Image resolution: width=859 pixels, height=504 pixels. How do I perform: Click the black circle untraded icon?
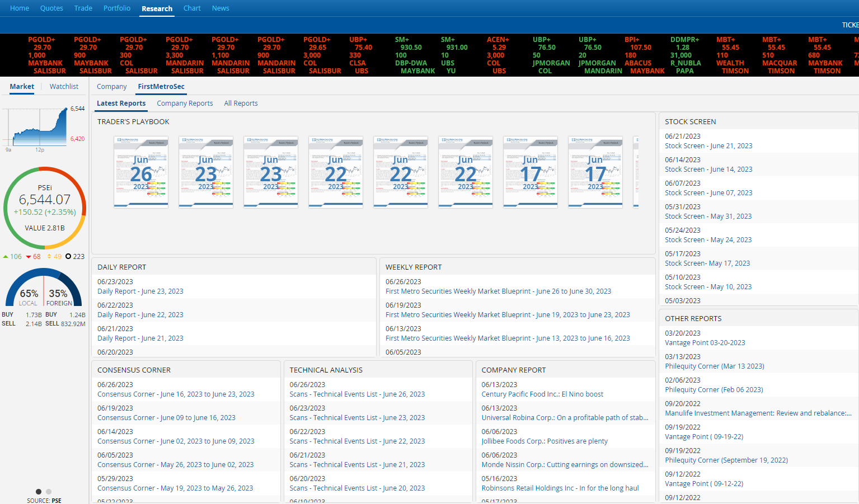coord(68,257)
